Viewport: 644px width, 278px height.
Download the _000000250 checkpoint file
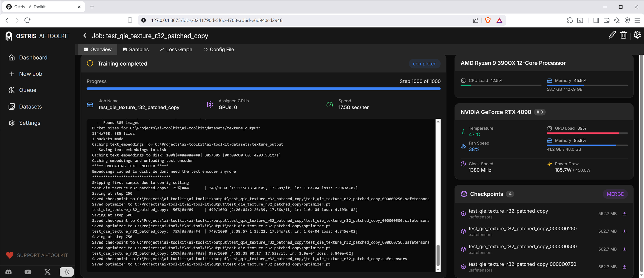click(624, 231)
